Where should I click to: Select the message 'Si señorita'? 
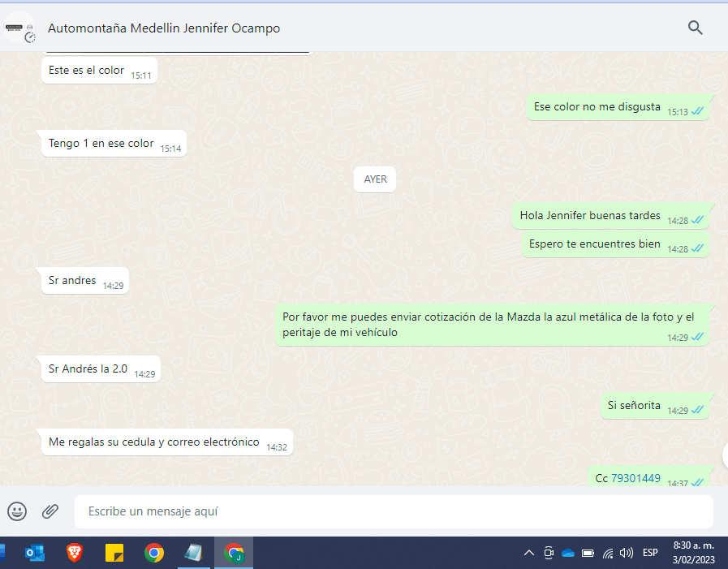655,406
